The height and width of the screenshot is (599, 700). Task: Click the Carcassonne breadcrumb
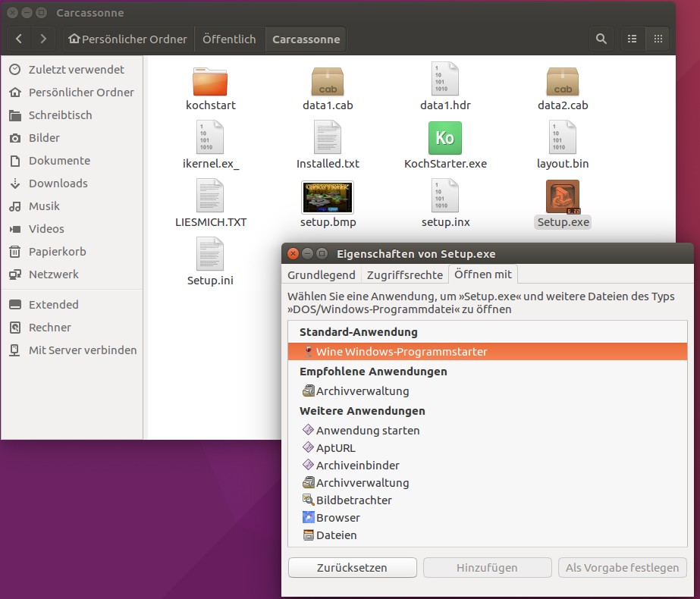click(x=306, y=39)
